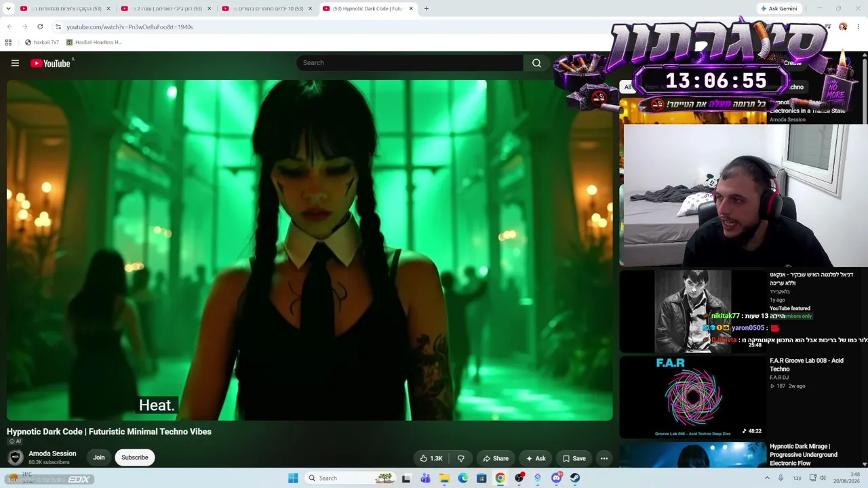This screenshot has width=868, height=488.
Task: Click the Ask Gemini button
Action: coord(778,9)
